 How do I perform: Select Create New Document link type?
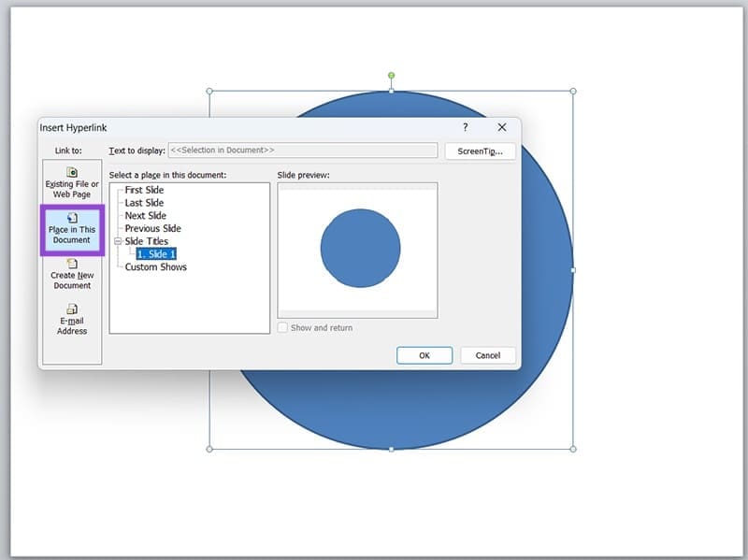pos(72,274)
